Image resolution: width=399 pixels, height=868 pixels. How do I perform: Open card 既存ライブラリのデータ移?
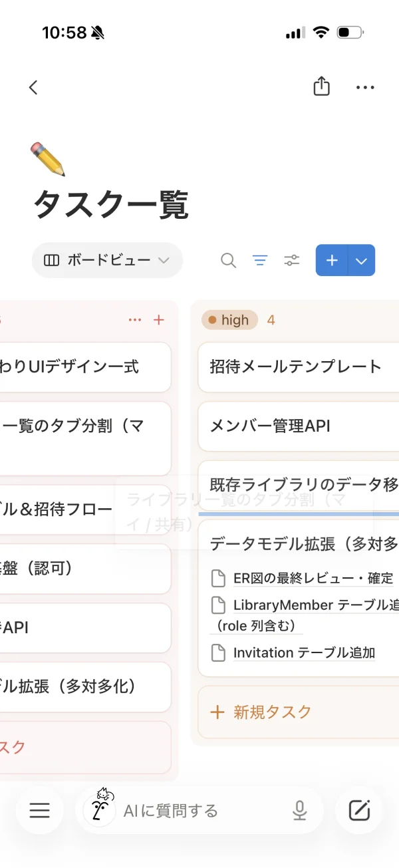pyautogui.click(x=299, y=485)
